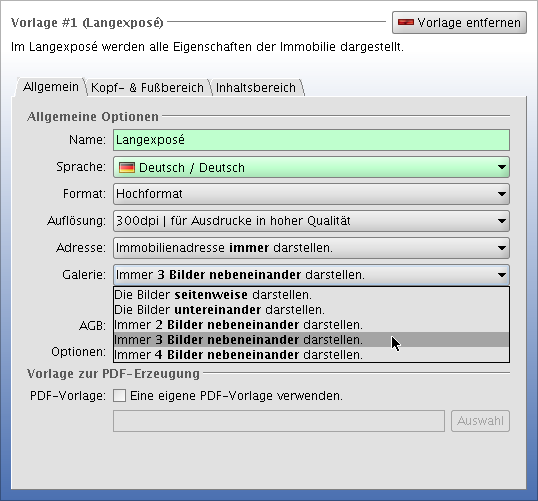Click the German flag icon in Sprache
The width and height of the screenshot is (538, 501).
(127, 167)
